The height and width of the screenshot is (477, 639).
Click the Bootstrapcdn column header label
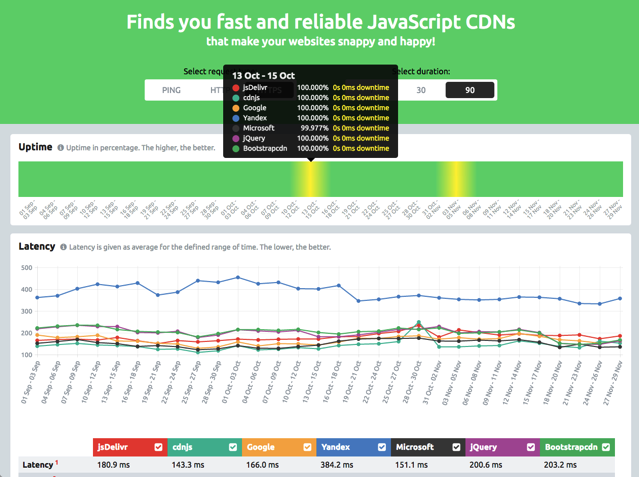567,447
